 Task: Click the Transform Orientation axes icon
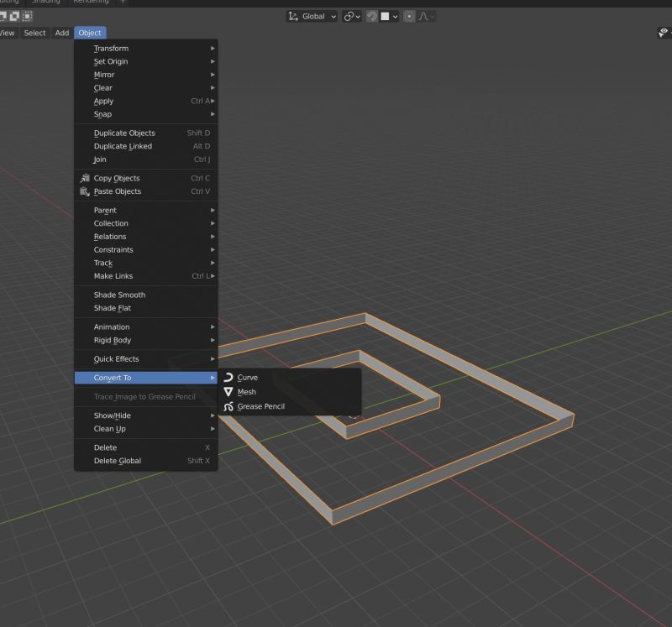(x=293, y=16)
